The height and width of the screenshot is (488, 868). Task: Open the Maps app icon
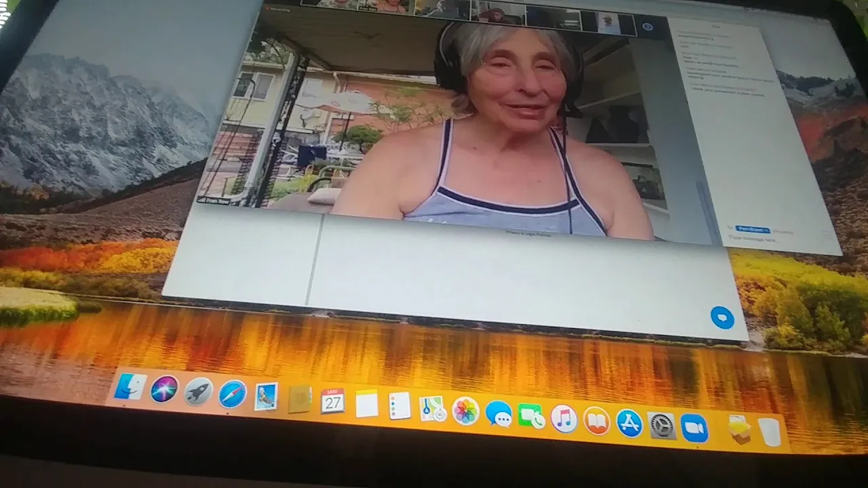[433, 409]
